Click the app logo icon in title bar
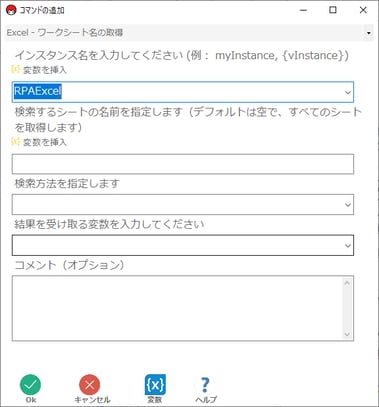The image size is (379, 407). (11, 10)
